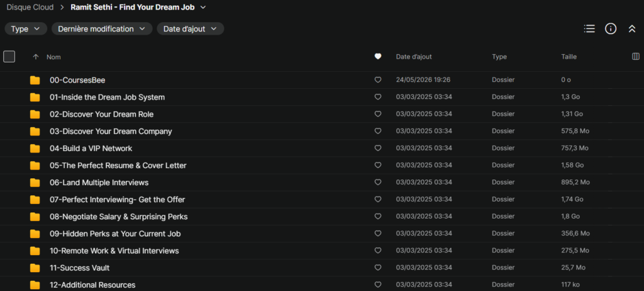Tick the select-all checkbox in the header
The width and height of the screenshot is (644, 291).
click(9, 57)
